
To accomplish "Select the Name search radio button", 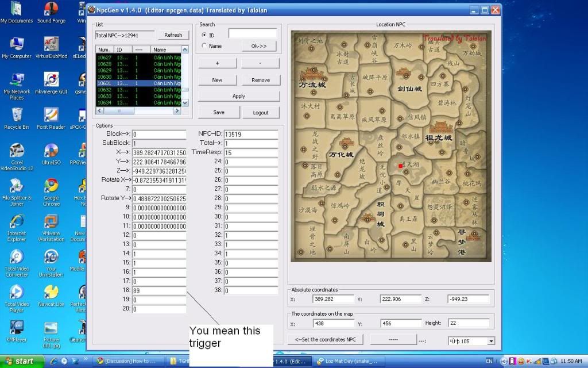I will click(x=204, y=46).
